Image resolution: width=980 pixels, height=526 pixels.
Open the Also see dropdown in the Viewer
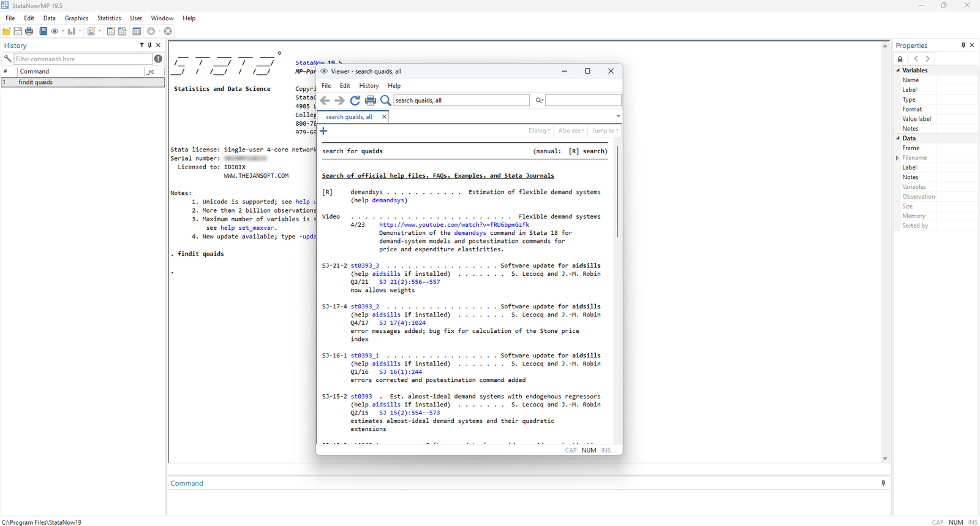[571, 131]
